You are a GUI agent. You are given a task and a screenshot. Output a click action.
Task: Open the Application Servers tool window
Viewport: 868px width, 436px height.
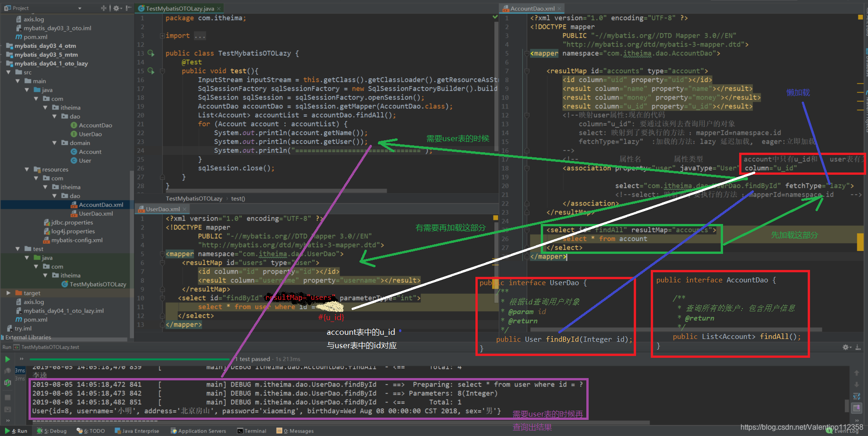[x=198, y=431]
